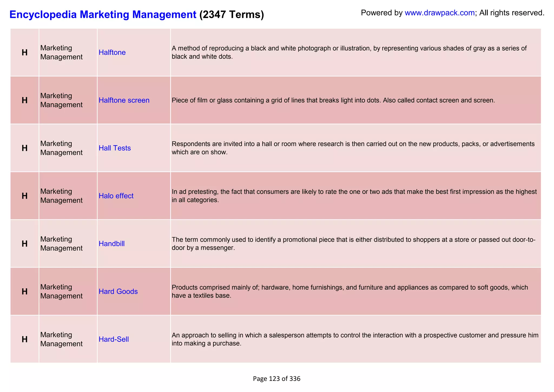554x392 pixels.
Task: Click the Hall Tests definition text
Action: (x=353, y=148)
